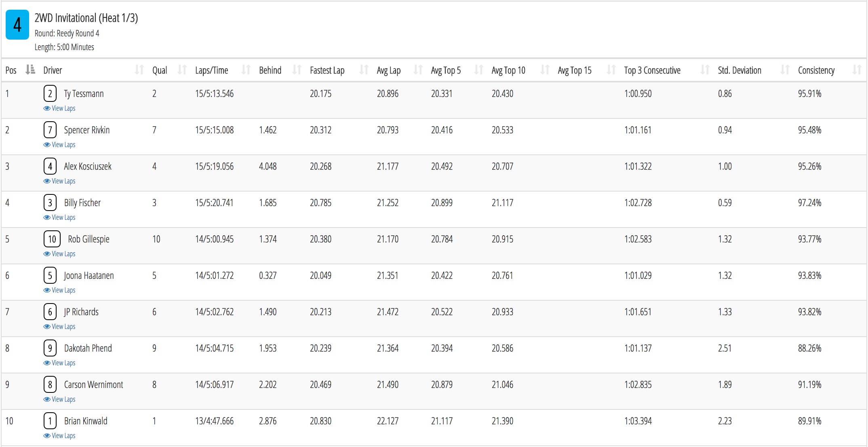Click the Fastest Lap header label
Image resolution: width=868 pixels, height=447 pixels.
pos(327,70)
